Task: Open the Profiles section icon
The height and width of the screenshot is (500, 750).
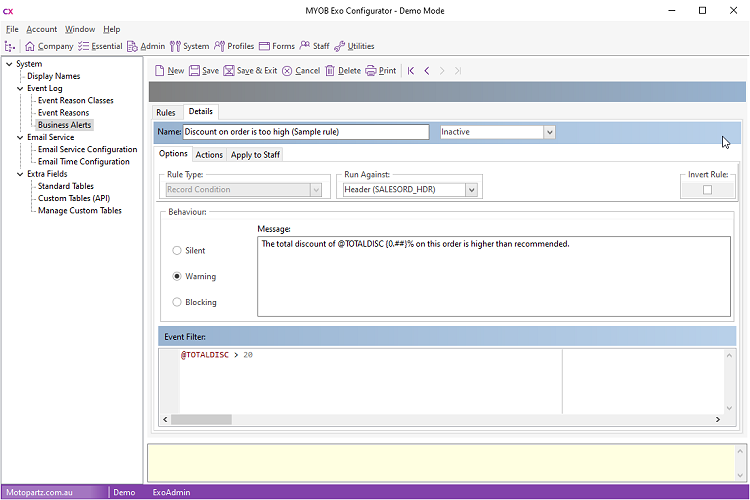Action: (x=219, y=46)
